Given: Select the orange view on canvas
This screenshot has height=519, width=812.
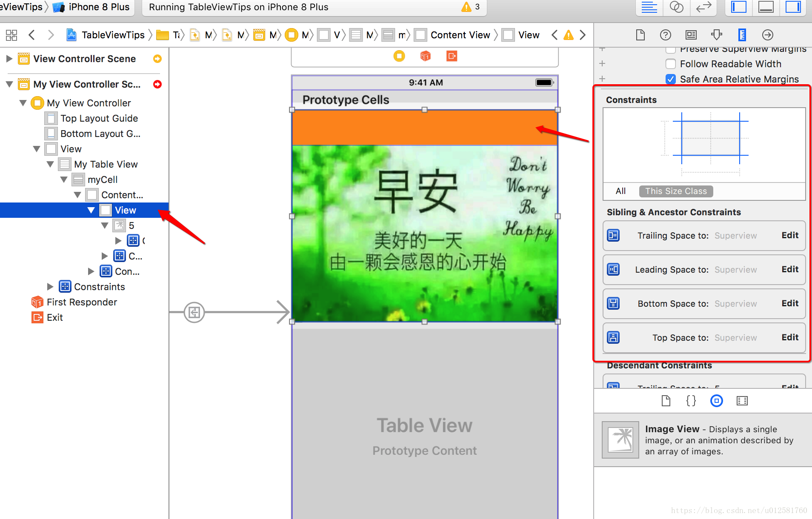Looking at the screenshot, I should point(425,128).
